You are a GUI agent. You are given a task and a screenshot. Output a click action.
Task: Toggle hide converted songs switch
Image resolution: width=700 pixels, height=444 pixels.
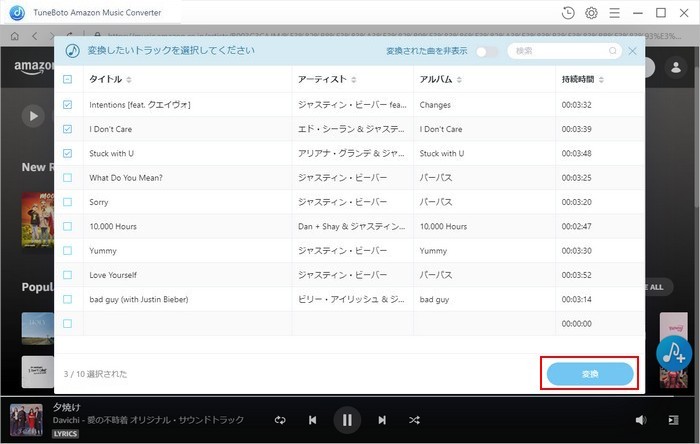point(487,52)
